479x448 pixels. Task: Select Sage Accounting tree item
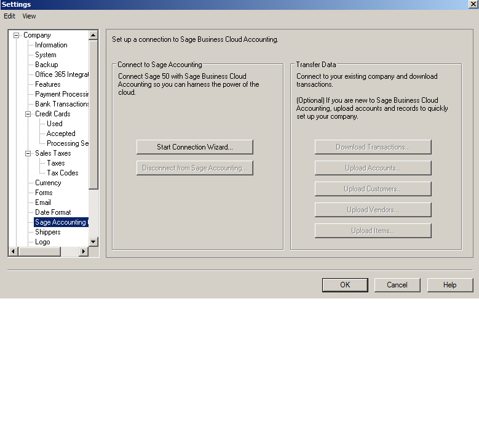61,222
